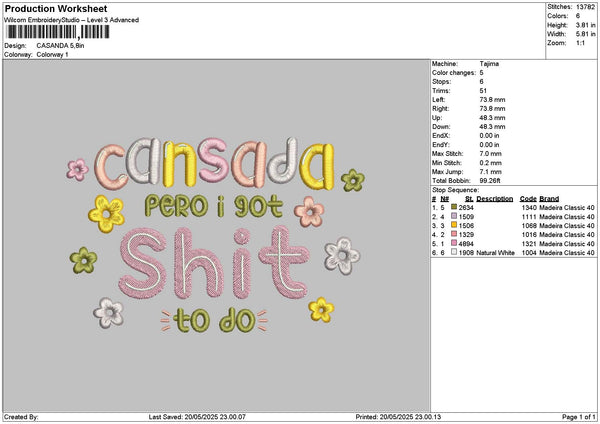
Task: Click the thread code 1340
Action: pyautogui.click(x=529, y=207)
